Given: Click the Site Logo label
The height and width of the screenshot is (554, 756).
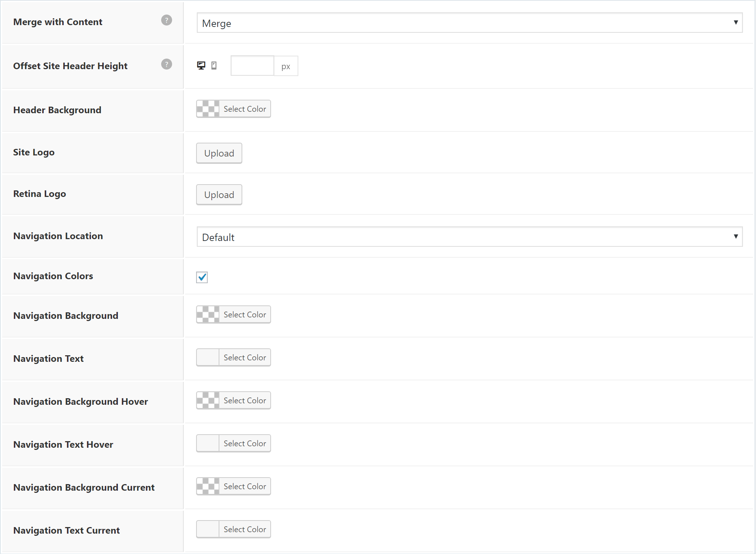Looking at the screenshot, I should (34, 152).
